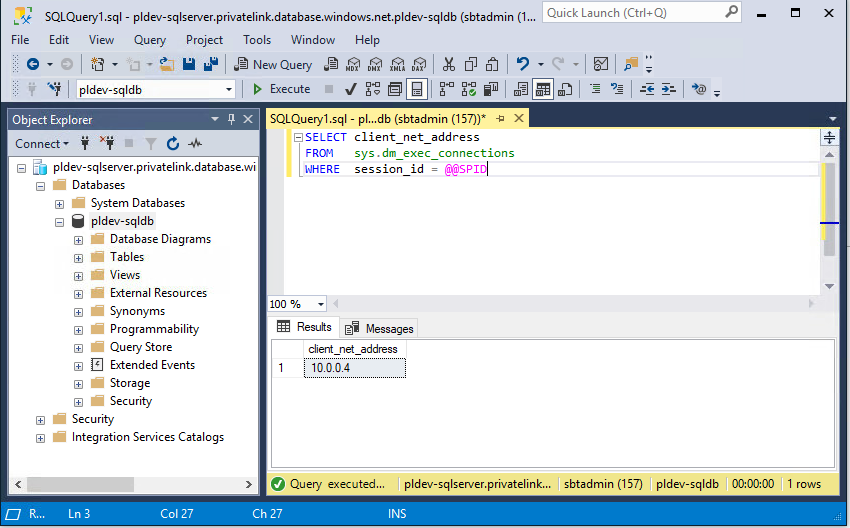Start an Analysis Services MDX query
Image resolution: width=850 pixels, height=528 pixels.
coord(353,65)
